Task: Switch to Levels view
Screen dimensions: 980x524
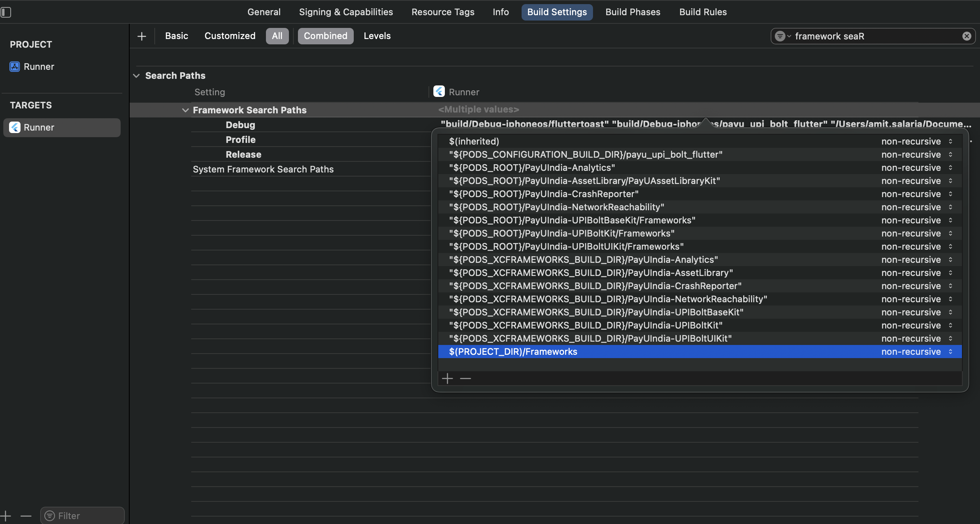Action: [x=377, y=36]
